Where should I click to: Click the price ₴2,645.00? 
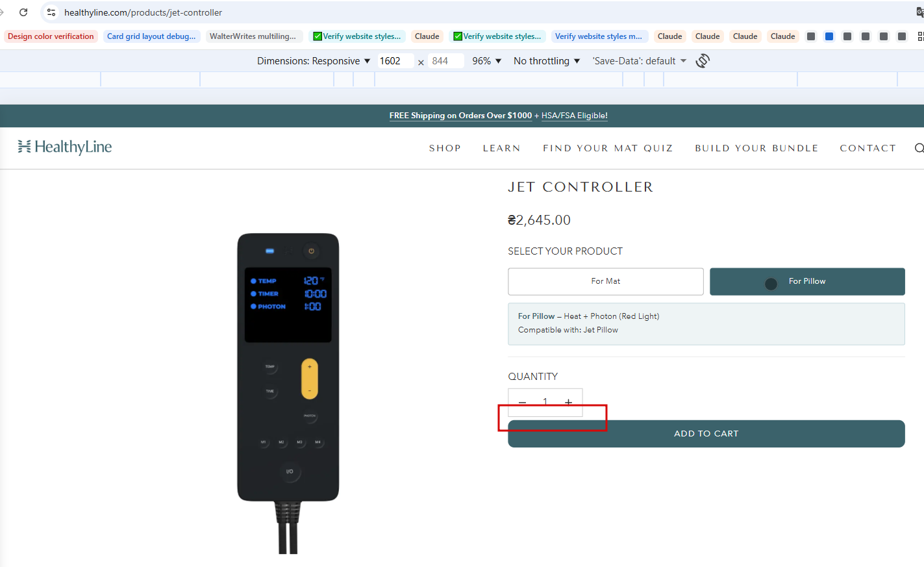[x=539, y=220]
